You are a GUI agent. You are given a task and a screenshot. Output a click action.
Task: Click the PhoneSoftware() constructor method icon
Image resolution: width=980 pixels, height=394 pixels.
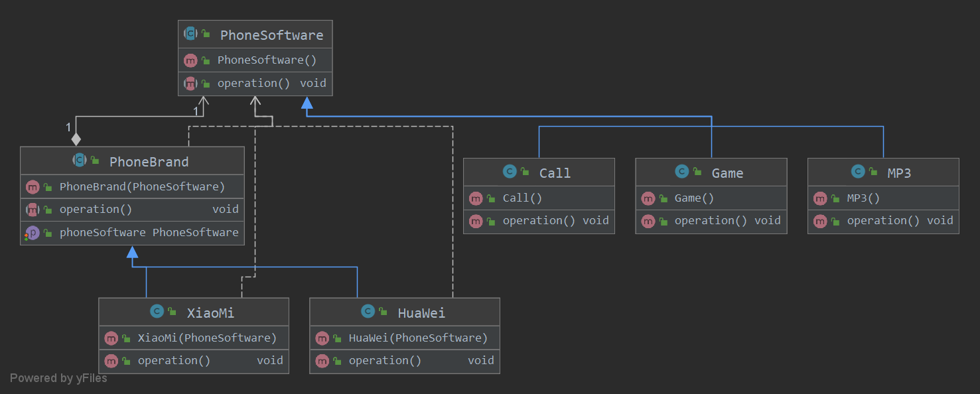pos(190,60)
